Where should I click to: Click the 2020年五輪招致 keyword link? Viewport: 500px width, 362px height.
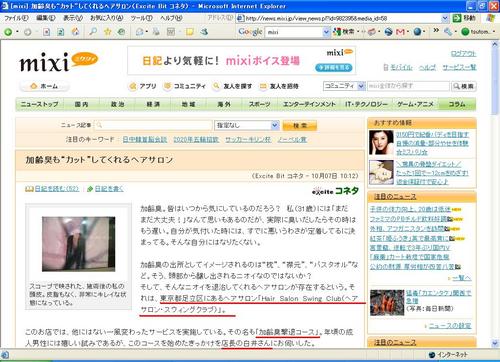click(x=196, y=139)
